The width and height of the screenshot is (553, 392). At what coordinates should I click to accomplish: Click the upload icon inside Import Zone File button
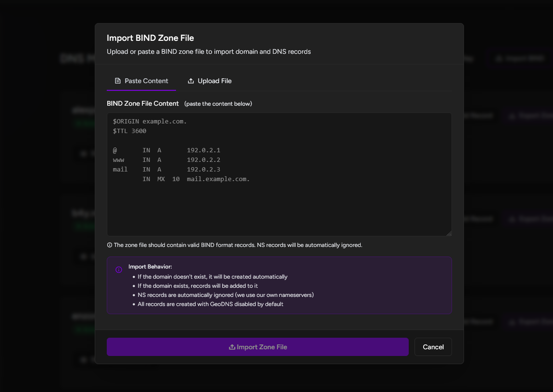tap(232, 347)
